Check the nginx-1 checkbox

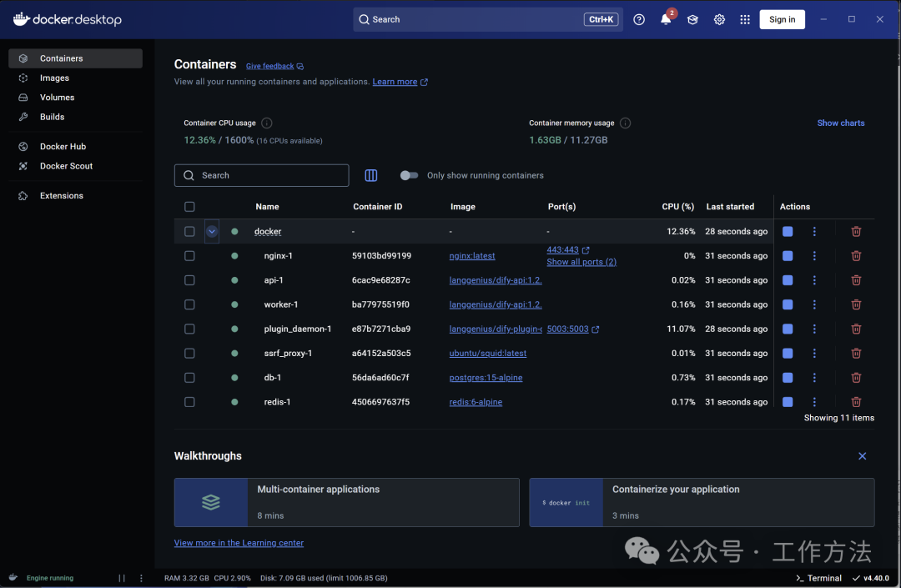pos(189,256)
